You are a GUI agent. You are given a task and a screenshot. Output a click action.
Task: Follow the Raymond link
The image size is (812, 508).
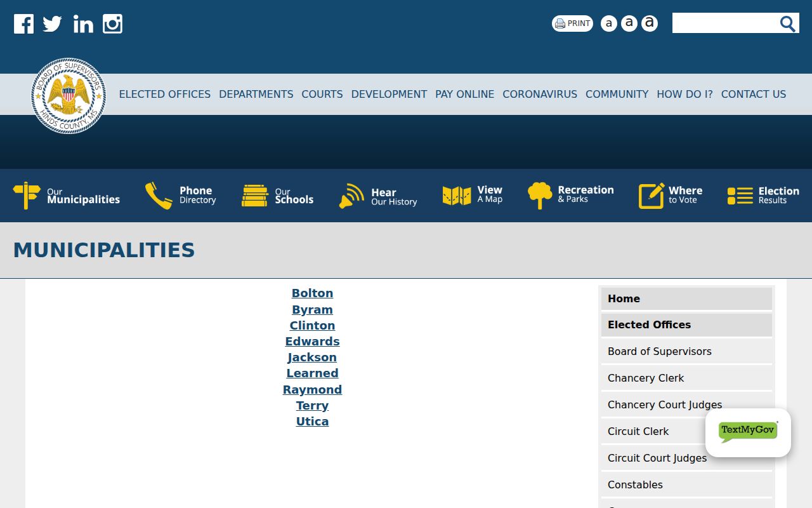(x=312, y=390)
